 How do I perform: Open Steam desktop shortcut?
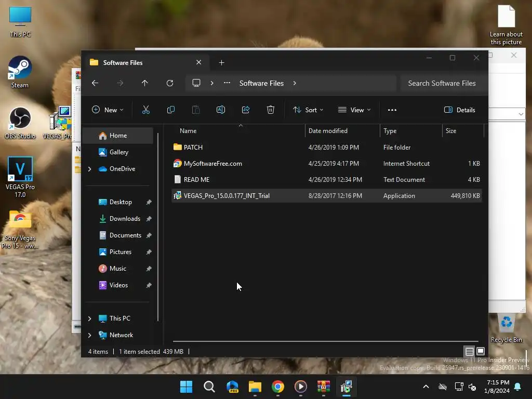[x=20, y=72]
